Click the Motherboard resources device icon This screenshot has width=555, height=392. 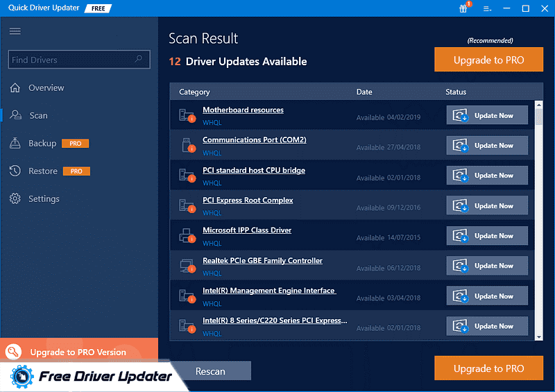[187, 115]
